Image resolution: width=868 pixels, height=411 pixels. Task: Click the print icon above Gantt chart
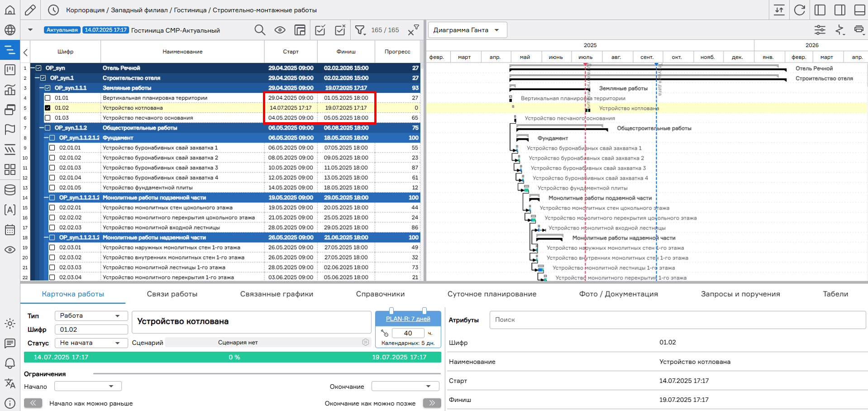click(x=858, y=30)
